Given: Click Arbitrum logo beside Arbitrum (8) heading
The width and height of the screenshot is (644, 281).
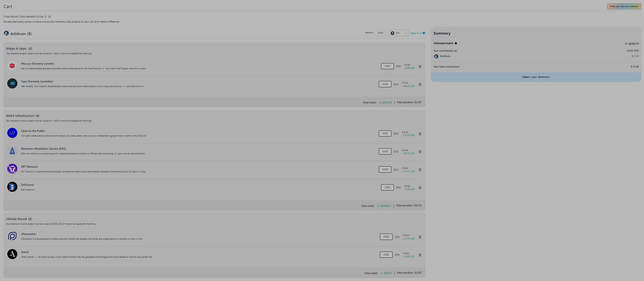Looking at the screenshot, I should pos(6,33).
